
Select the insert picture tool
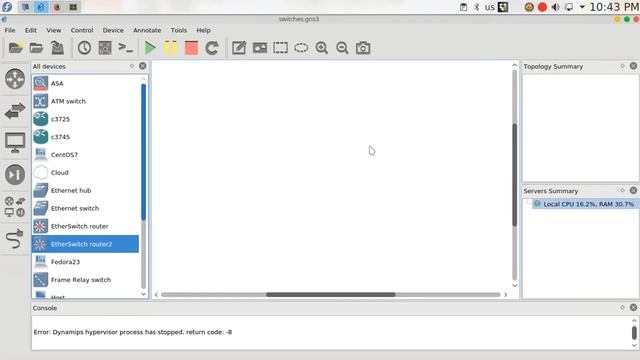[260, 48]
